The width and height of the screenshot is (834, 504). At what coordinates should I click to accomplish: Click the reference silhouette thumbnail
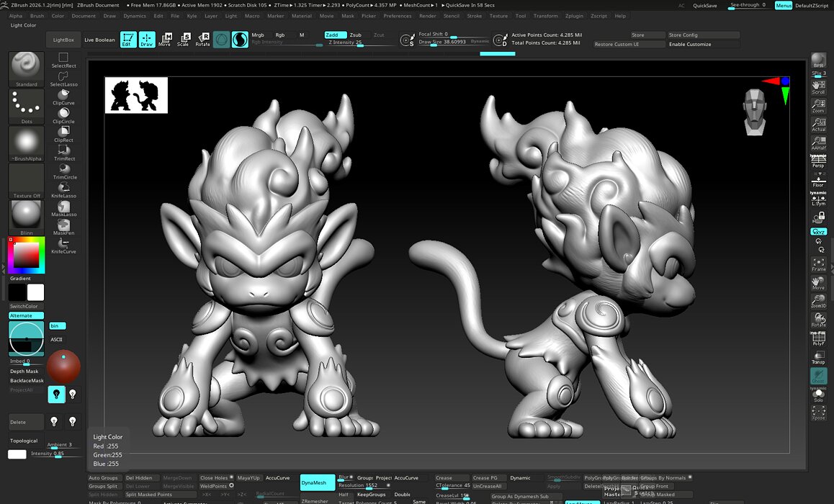pos(136,95)
